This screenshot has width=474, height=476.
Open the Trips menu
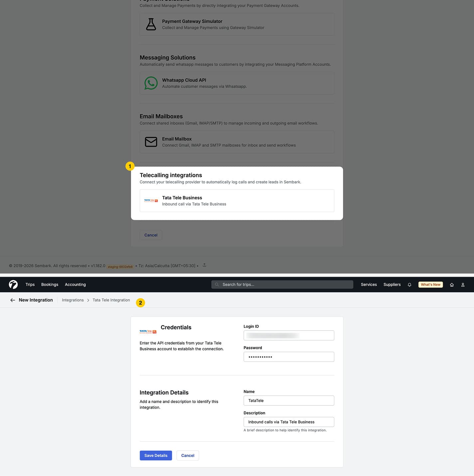30,285
